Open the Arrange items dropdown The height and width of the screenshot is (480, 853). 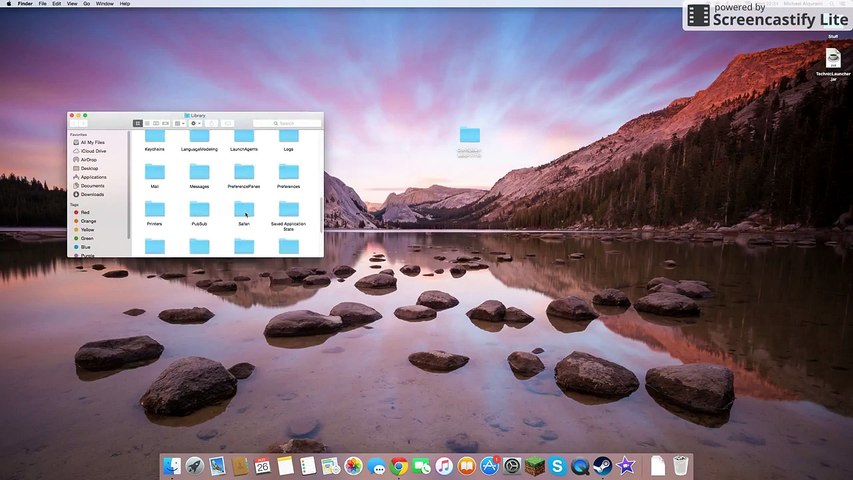click(x=179, y=123)
